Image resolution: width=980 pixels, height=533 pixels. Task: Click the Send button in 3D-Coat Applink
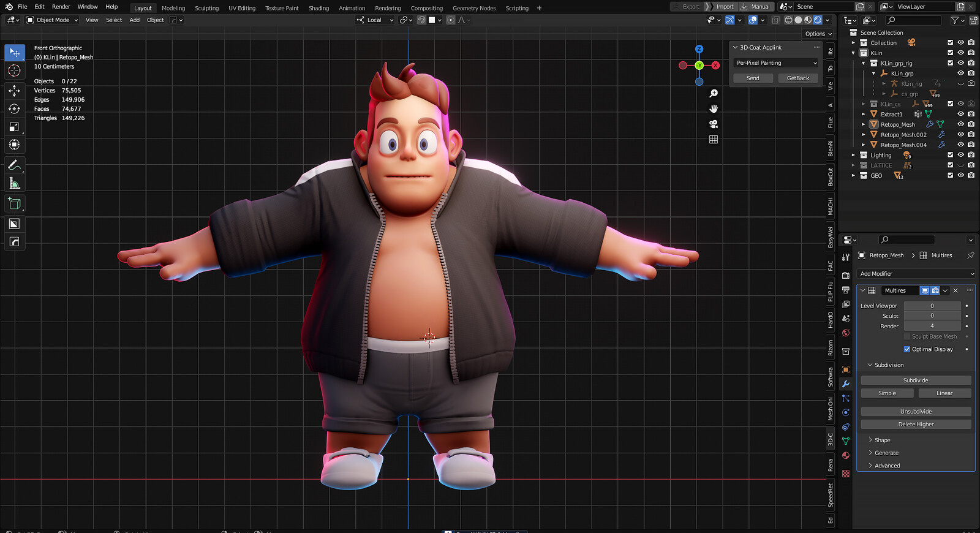point(753,78)
